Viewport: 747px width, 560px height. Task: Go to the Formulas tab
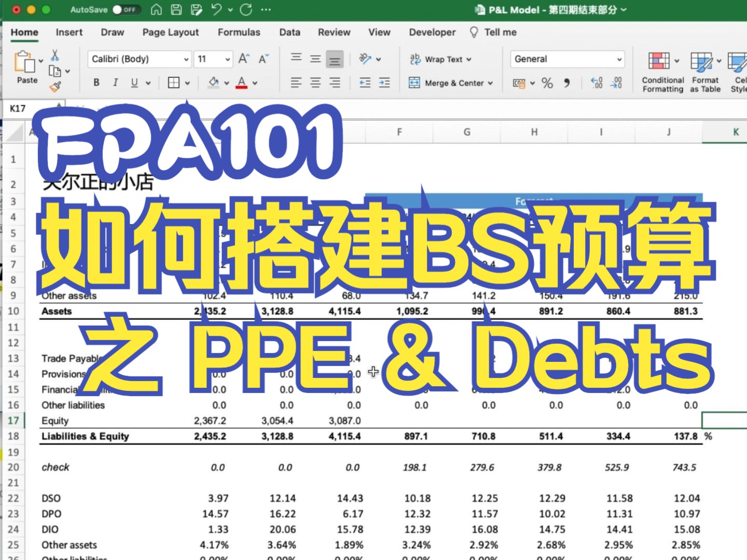tap(239, 32)
